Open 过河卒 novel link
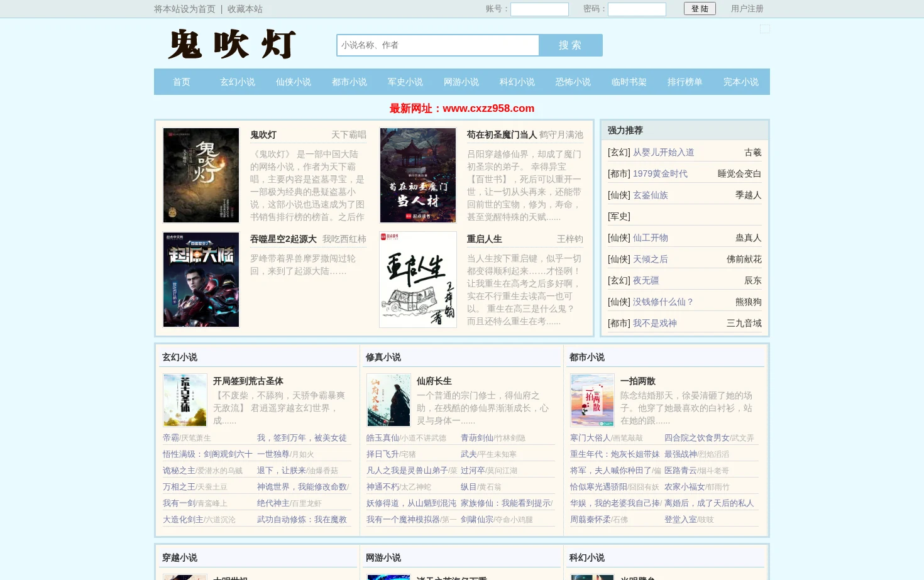The width and height of the screenshot is (924, 580). (473, 471)
